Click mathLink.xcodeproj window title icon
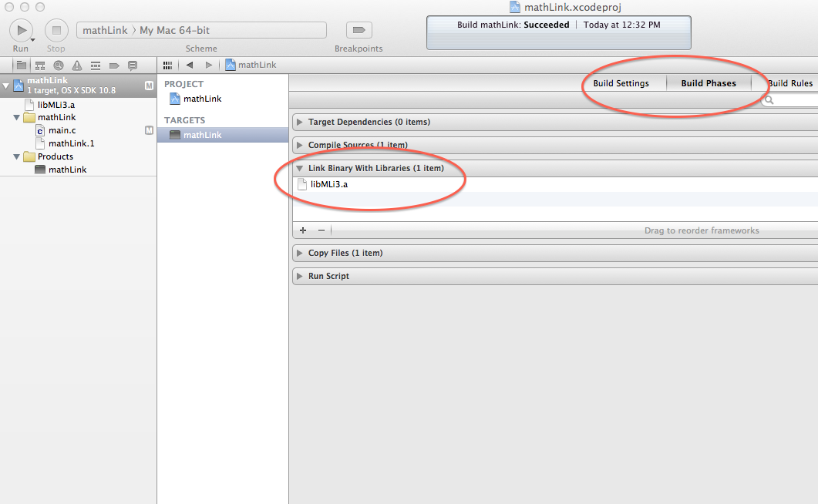This screenshot has height=504, width=818. [515, 7]
